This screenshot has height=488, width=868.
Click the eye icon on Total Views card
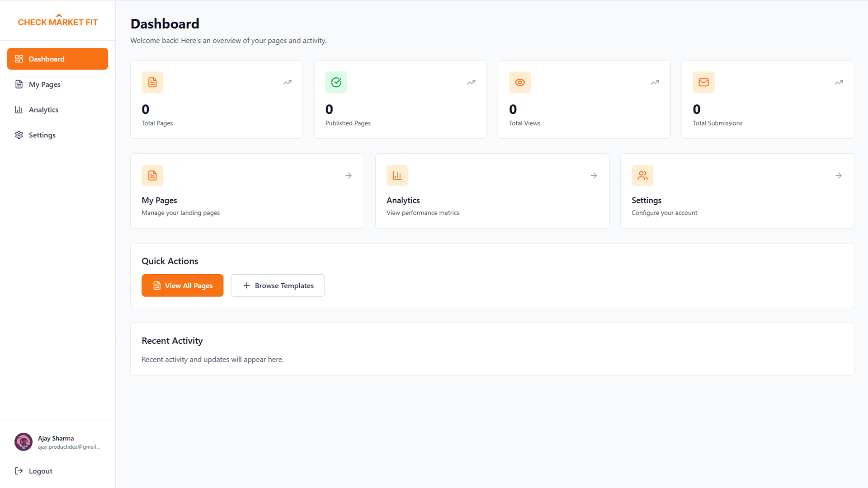(519, 82)
